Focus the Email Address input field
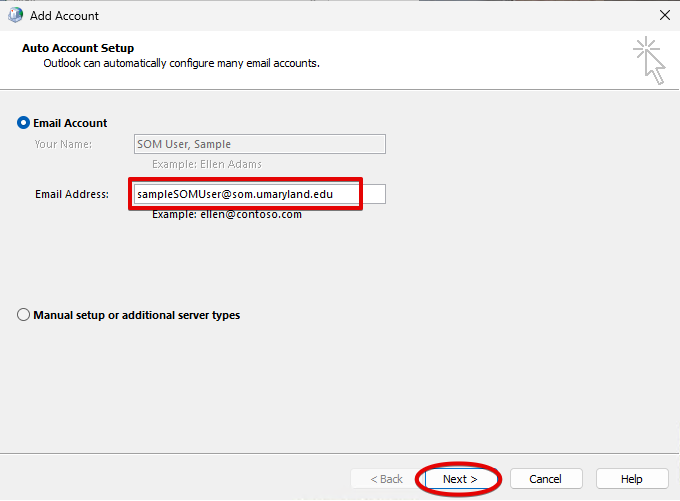The width and height of the screenshot is (680, 501). coord(258,194)
